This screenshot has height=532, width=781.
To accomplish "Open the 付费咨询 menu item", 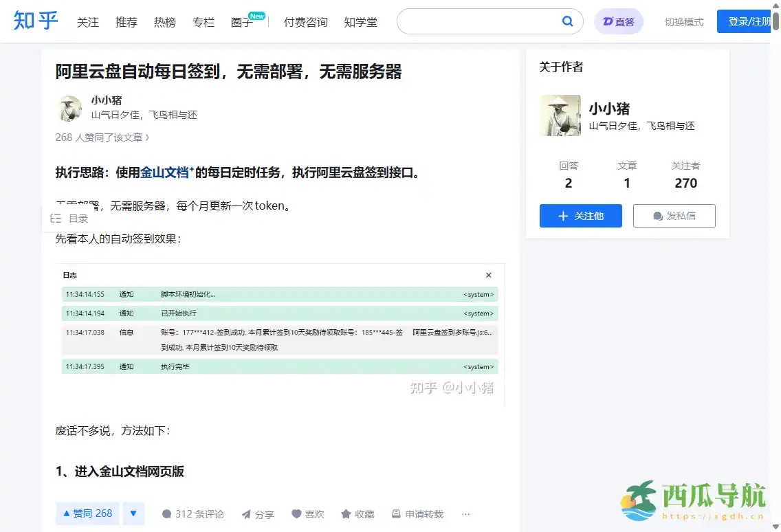I will [x=307, y=21].
